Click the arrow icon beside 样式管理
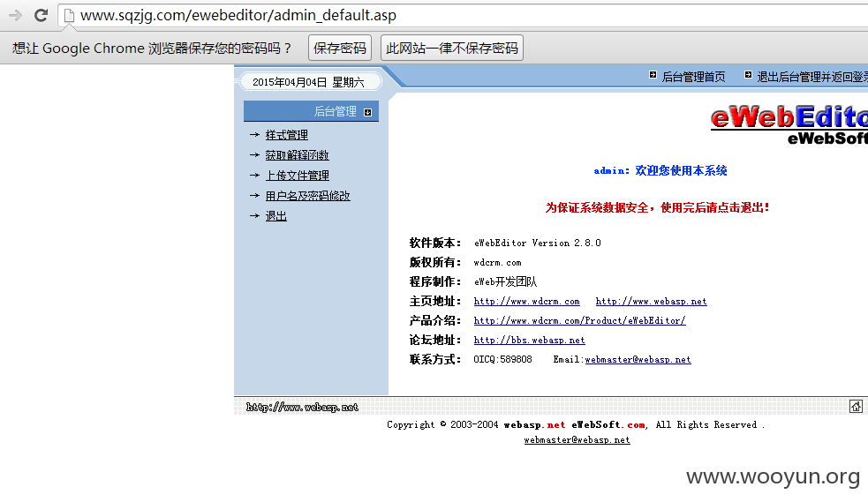The width and height of the screenshot is (868, 502). click(x=254, y=134)
